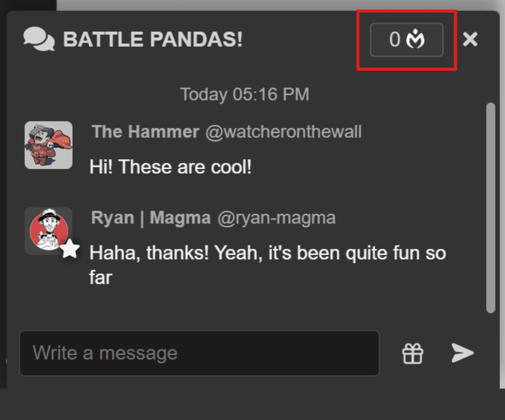Click the "Haha, thanks!" reply message
The image size is (505, 420).
click(x=267, y=253)
